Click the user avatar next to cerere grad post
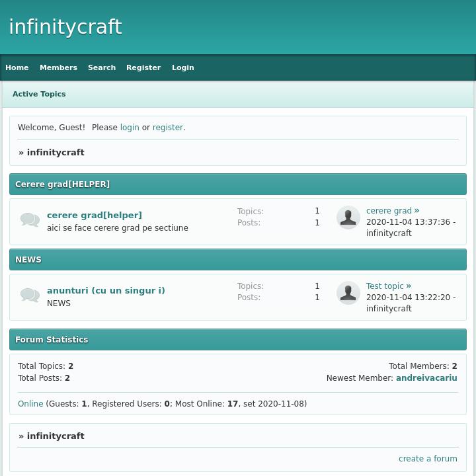This screenshot has height=476, width=476. pos(348,218)
